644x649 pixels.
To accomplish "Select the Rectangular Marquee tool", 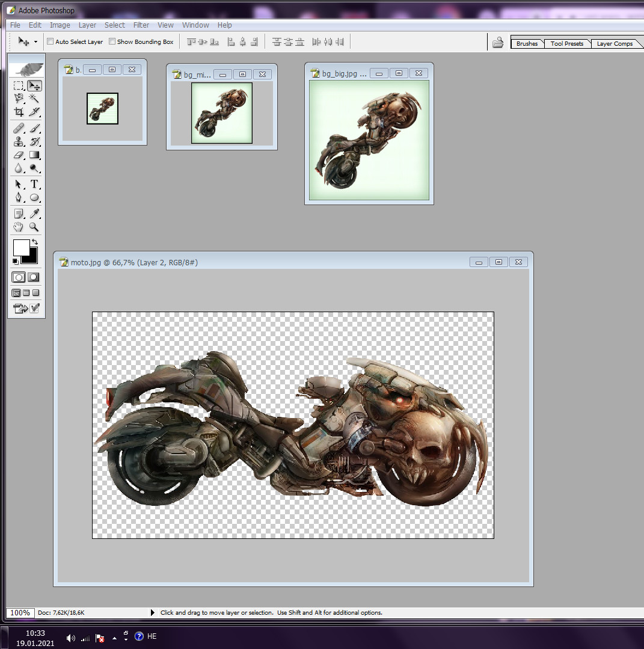I will tap(19, 85).
